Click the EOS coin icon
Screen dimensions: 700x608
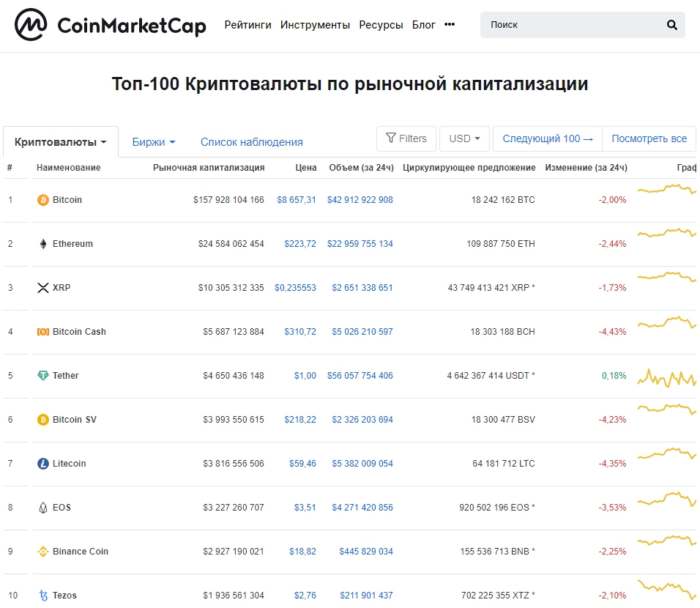pyautogui.click(x=42, y=507)
